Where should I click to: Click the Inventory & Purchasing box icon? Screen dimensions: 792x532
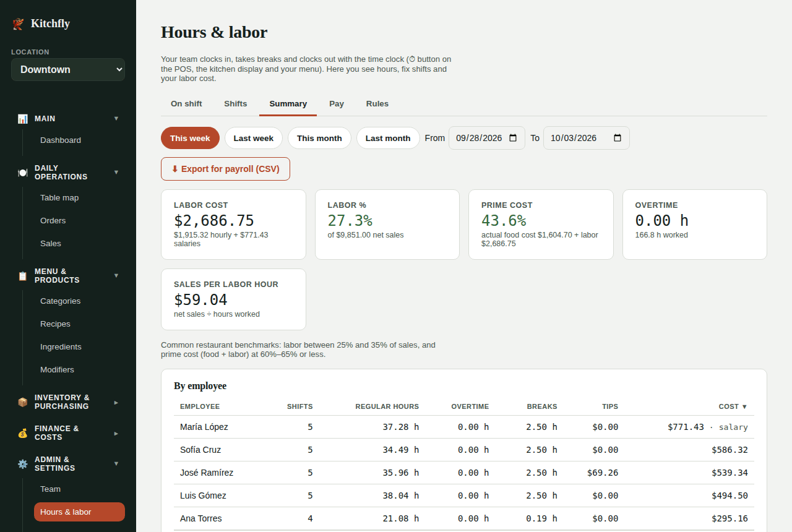pos(23,402)
